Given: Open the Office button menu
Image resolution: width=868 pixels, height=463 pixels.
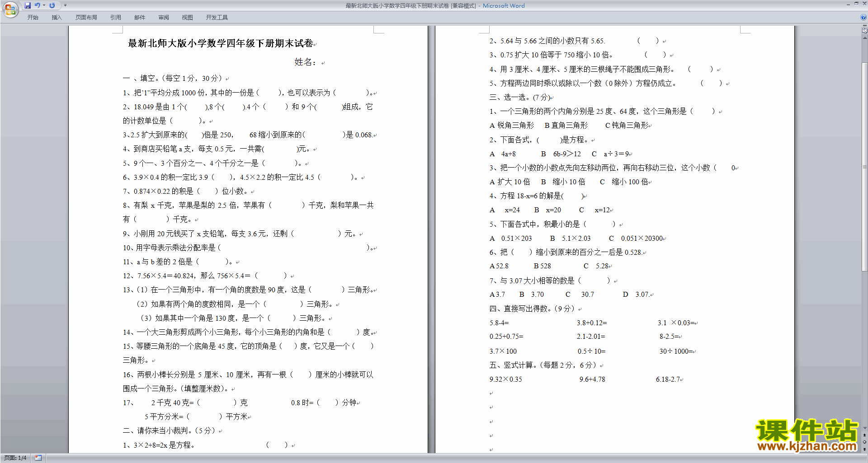Looking at the screenshot, I should [x=10, y=9].
